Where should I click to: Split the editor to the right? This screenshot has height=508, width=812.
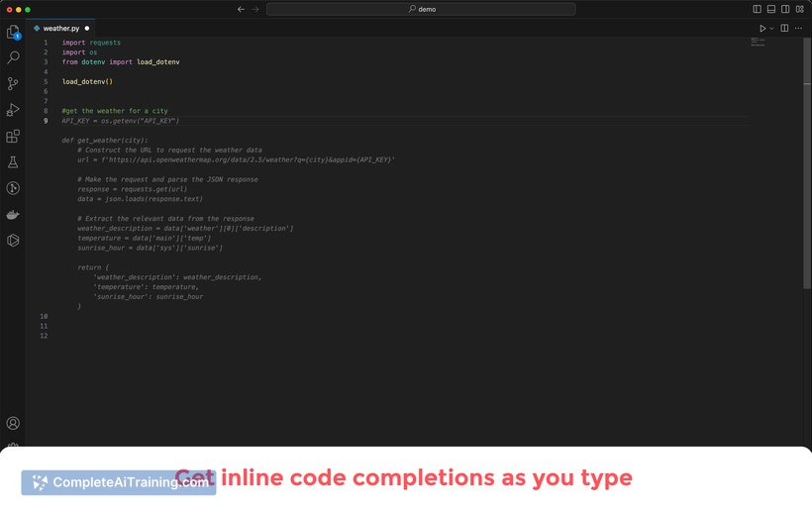point(784,29)
